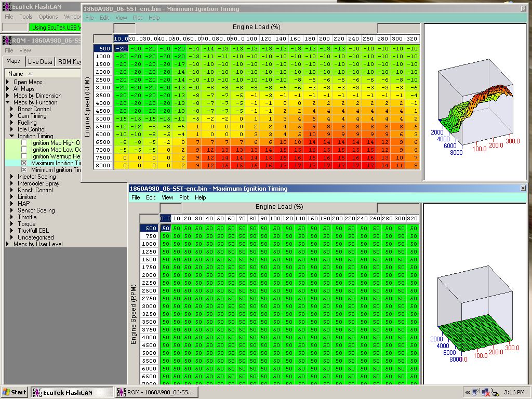Expand the Boost Control category
This screenshot has width=532, height=399.
coord(12,109)
